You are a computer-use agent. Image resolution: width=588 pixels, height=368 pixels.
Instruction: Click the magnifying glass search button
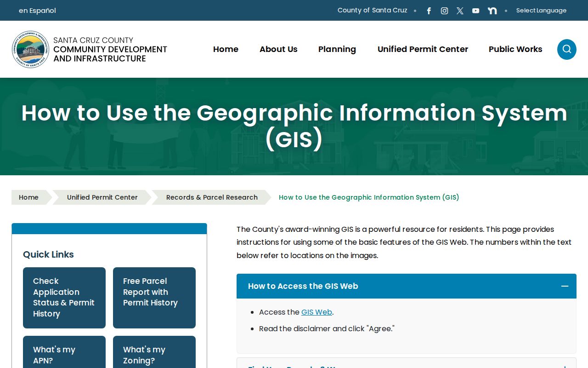click(x=567, y=49)
